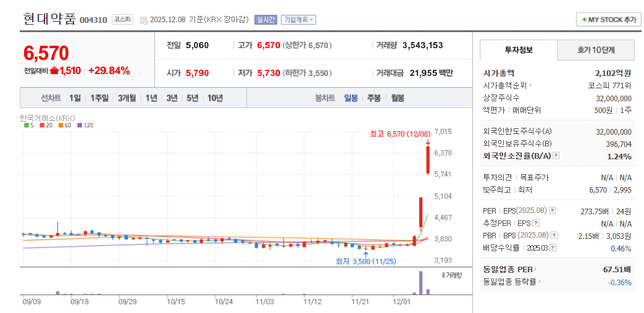Click the 하한가 3,550 text

(x=308, y=73)
